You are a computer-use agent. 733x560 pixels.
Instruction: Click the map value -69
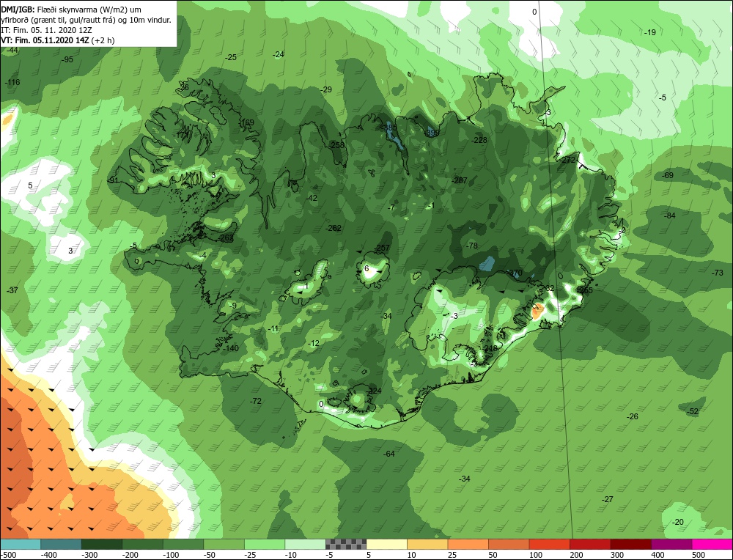tap(668, 175)
